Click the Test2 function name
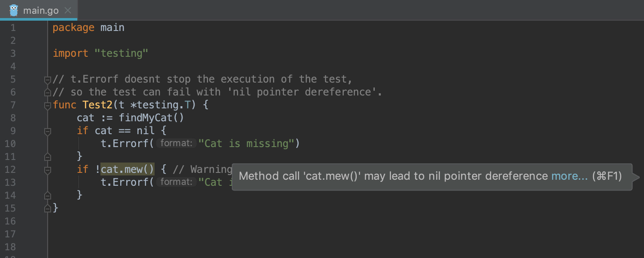 click(x=97, y=105)
